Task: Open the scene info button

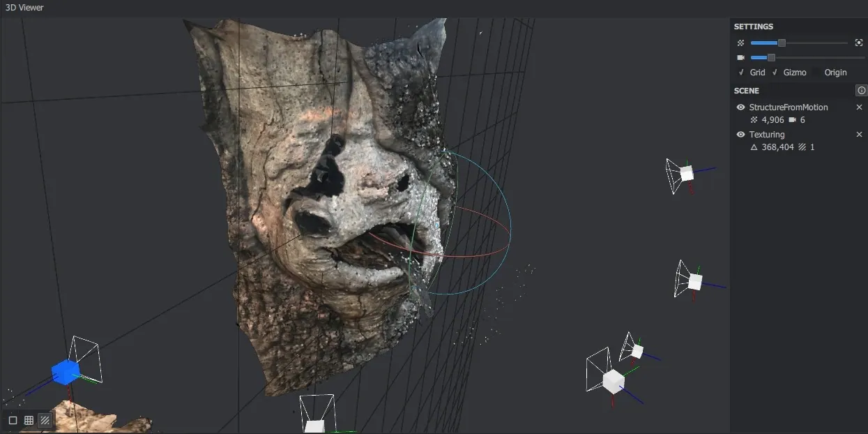Action: coord(861,91)
